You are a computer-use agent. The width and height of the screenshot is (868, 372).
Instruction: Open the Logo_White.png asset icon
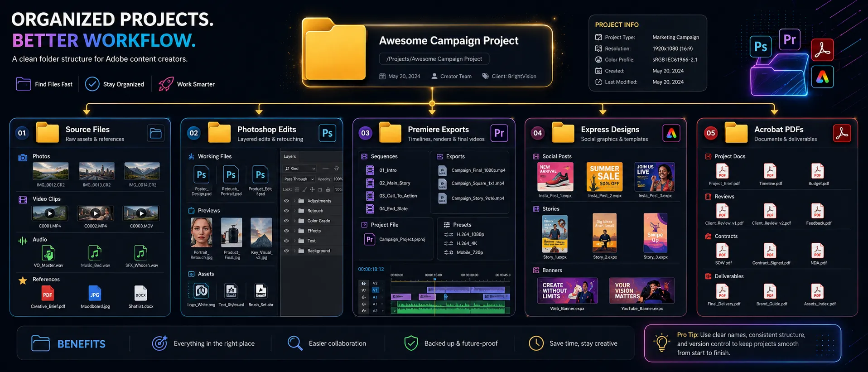[201, 291]
